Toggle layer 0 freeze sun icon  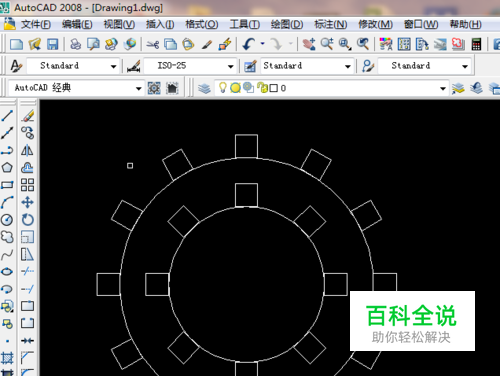[235, 88]
